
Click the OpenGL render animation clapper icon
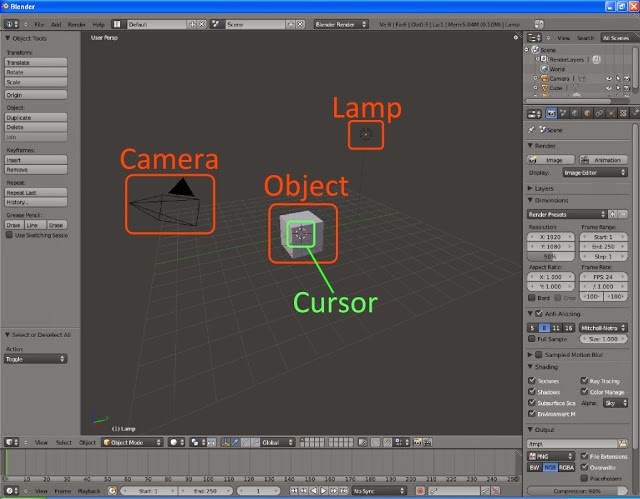(x=427, y=442)
